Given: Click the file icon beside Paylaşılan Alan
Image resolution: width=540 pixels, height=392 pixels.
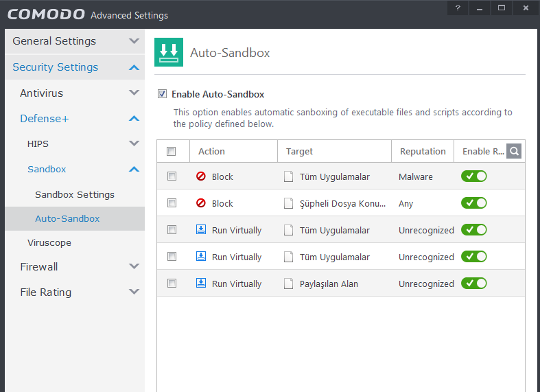Looking at the screenshot, I should coord(289,284).
